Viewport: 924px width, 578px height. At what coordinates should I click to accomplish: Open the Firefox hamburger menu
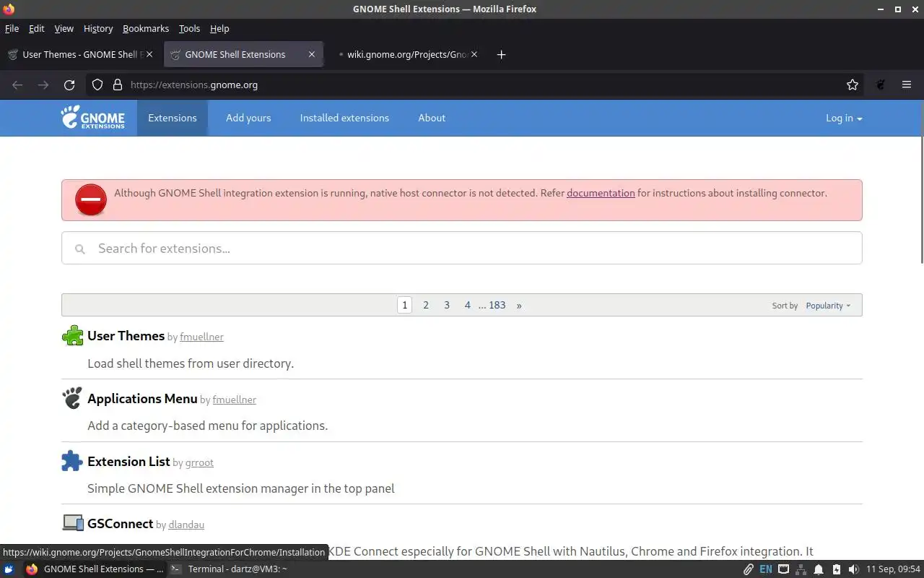pos(907,85)
